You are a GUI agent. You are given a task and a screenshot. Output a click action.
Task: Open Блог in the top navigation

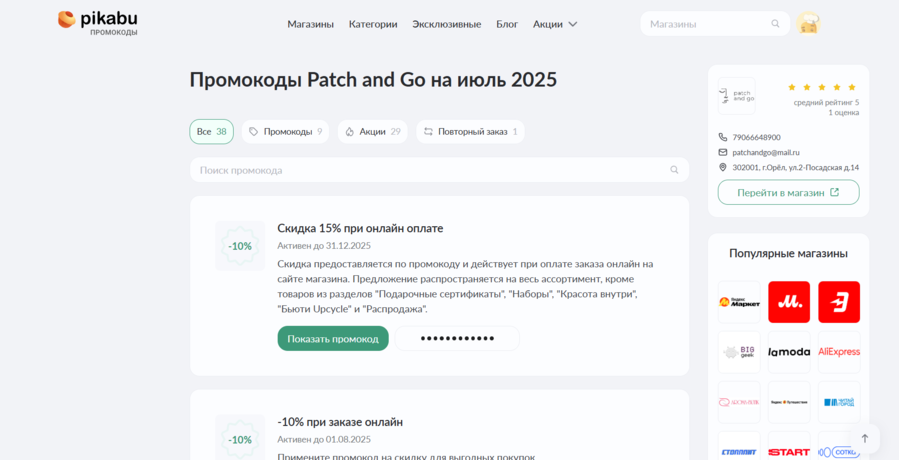(x=507, y=24)
